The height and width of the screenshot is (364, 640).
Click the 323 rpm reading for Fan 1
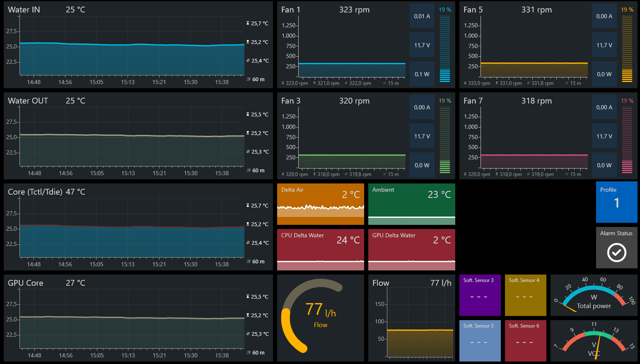click(354, 10)
